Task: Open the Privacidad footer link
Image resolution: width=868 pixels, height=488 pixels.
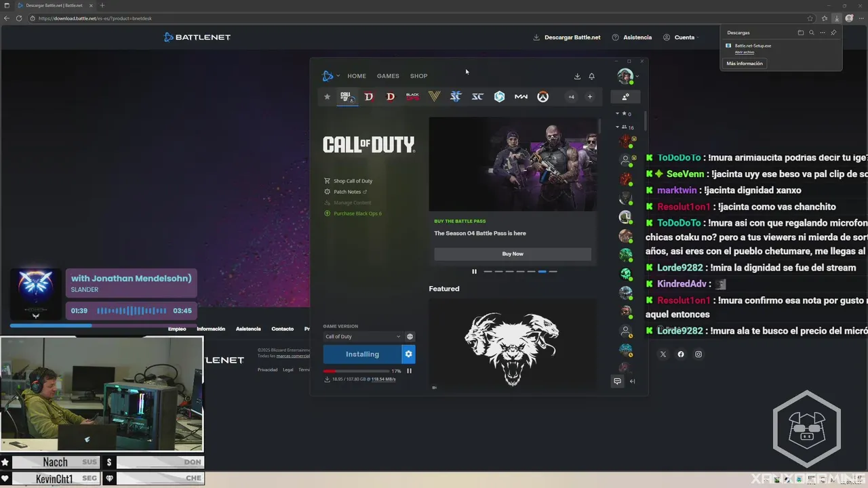Action: click(267, 369)
